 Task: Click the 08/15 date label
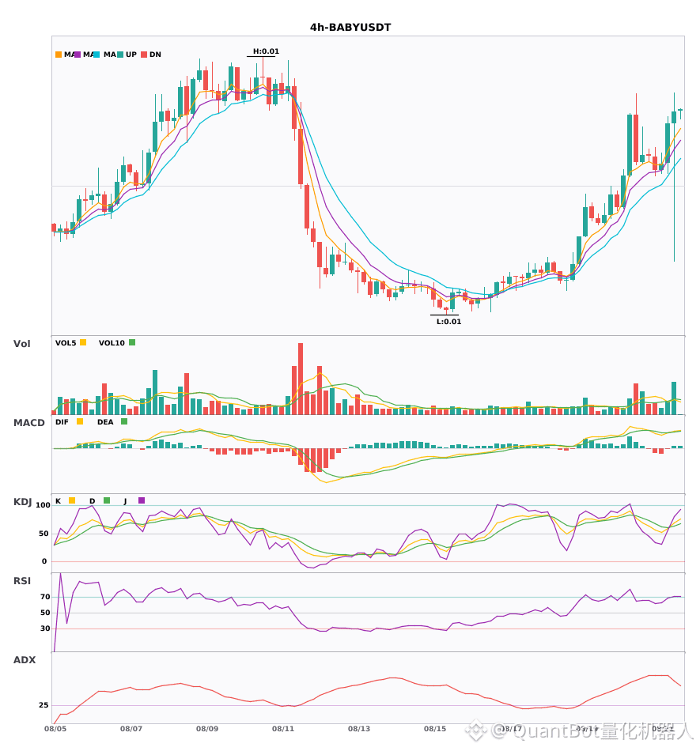[x=435, y=729]
